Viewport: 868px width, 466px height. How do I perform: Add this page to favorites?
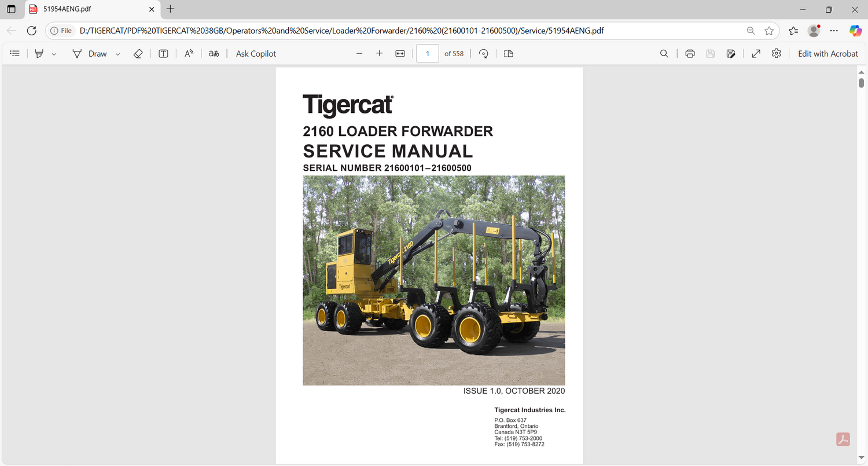pos(769,31)
